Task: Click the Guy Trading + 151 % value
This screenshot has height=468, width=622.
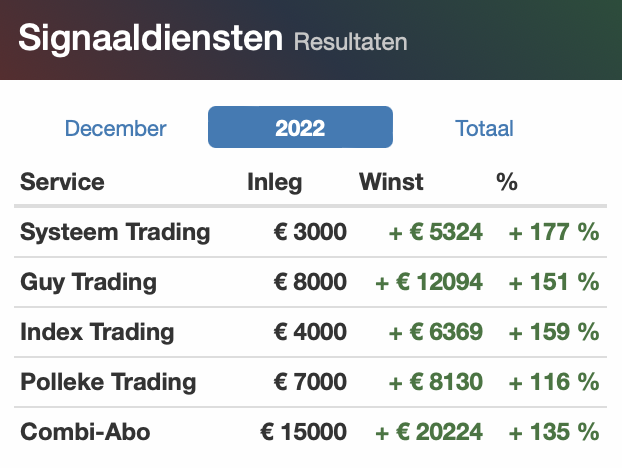Action: pyautogui.click(x=553, y=282)
